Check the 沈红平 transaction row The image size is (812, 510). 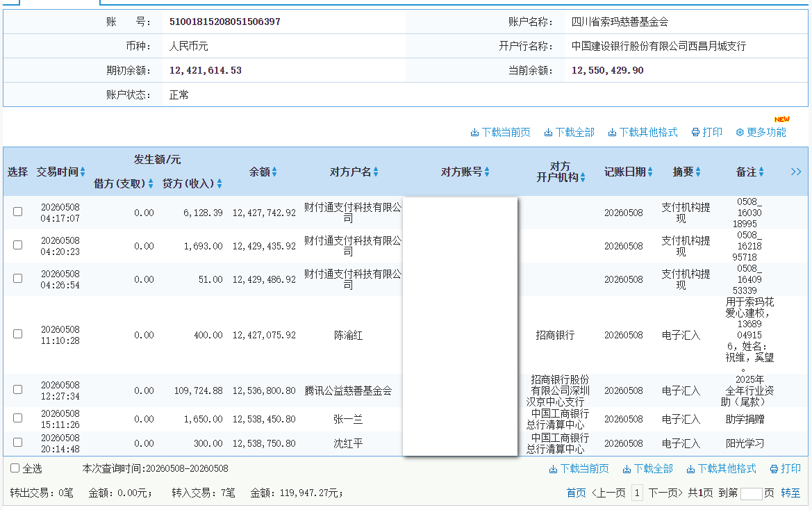(17, 442)
